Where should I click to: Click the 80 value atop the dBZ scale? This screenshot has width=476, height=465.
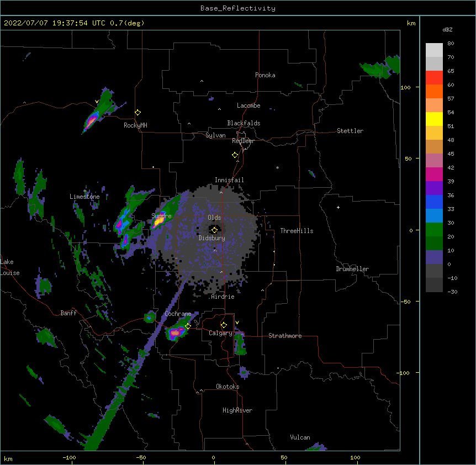451,44
